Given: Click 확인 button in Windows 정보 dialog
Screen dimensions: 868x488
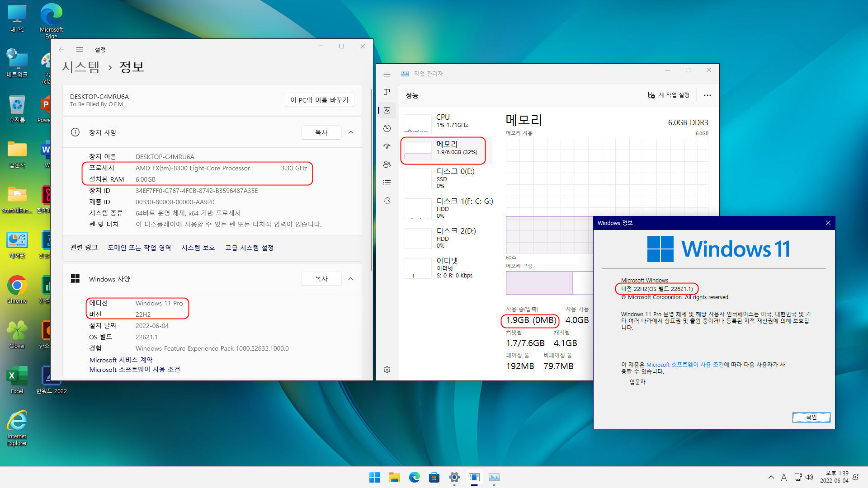Looking at the screenshot, I should point(811,417).
